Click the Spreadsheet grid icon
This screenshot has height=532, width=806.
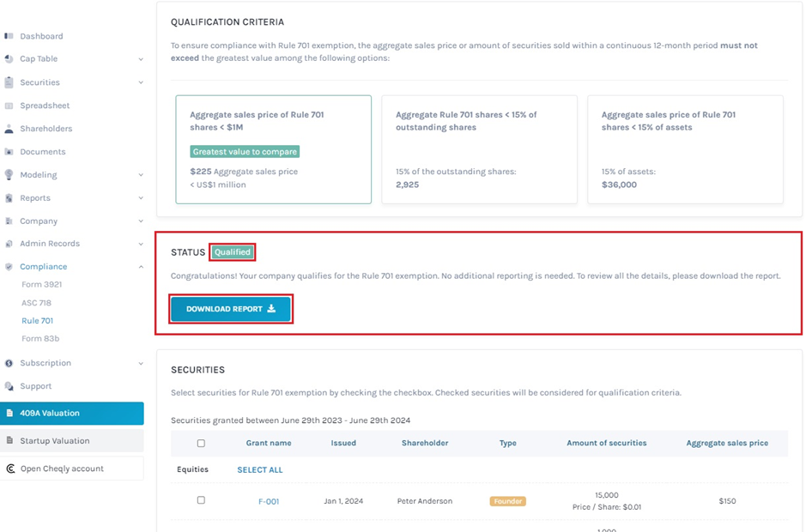[9, 106]
